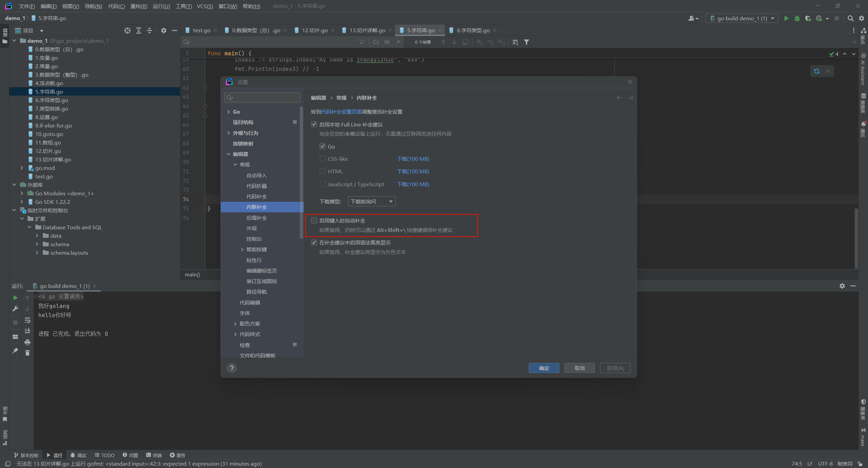This screenshot has height=468, width=868.
Task: Navigate back in settings dialog
Action: (619, 98)
